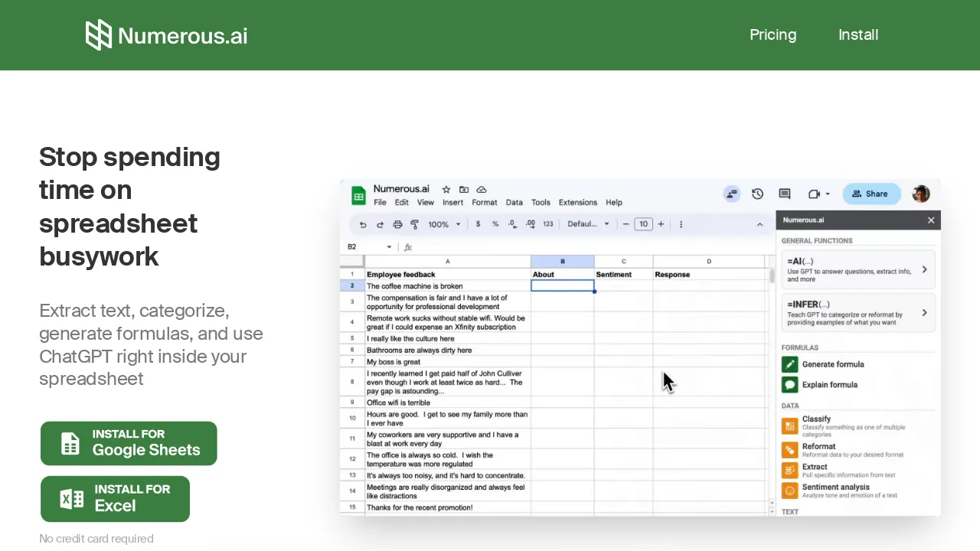
Task: Close the Numerous.ai sidebar panel
Action: tap(931, 220)
